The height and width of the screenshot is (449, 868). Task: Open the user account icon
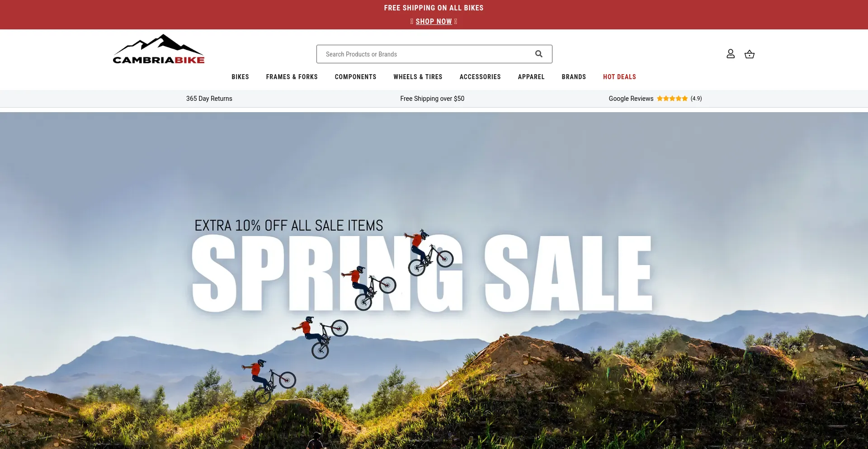(731, 54)
